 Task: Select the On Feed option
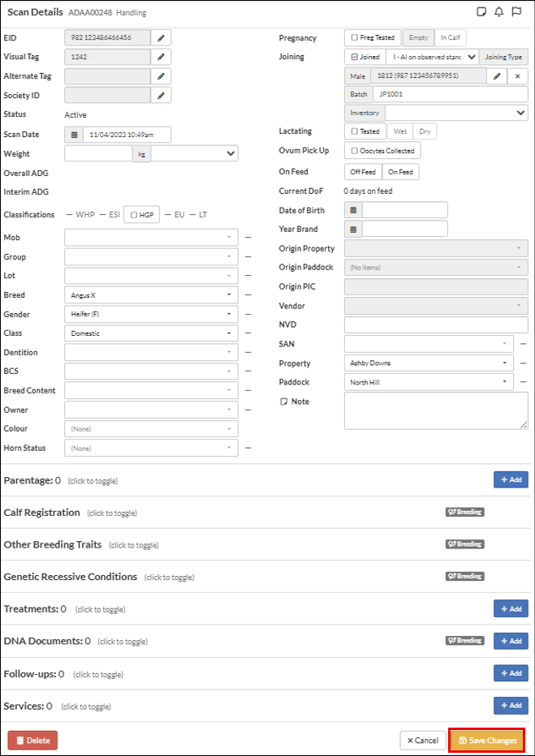pos(401,172)
